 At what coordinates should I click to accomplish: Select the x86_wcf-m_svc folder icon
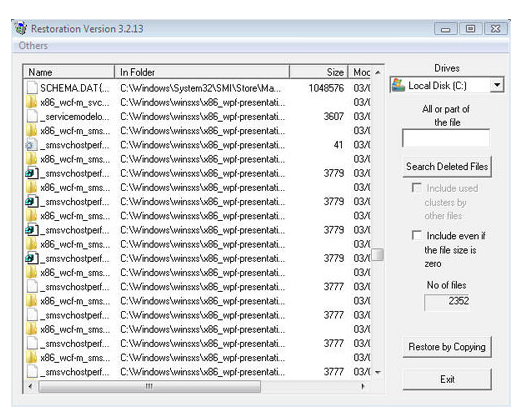32,102
